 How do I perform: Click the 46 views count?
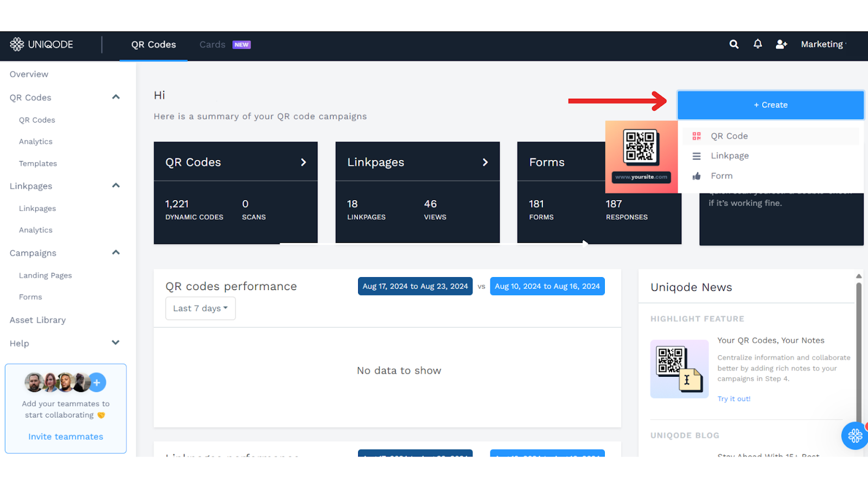[430, 204]
